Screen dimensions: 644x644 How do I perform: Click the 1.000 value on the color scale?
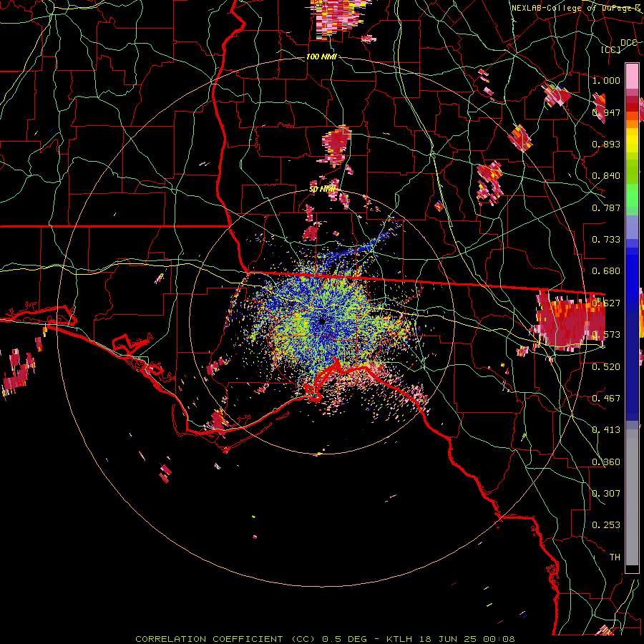606,80
